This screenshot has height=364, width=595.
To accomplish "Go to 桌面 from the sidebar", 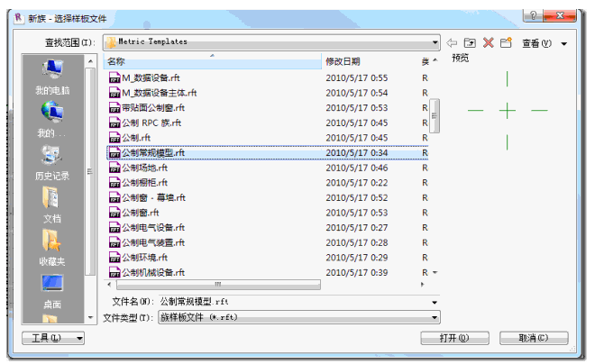I will point(51,291).
